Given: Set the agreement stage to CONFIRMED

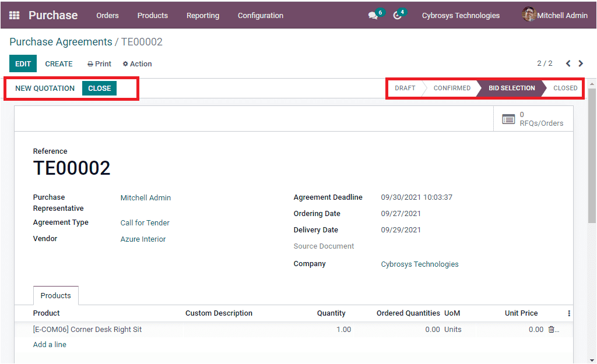Looking at the screenshot, I should [x=452, y=88].
